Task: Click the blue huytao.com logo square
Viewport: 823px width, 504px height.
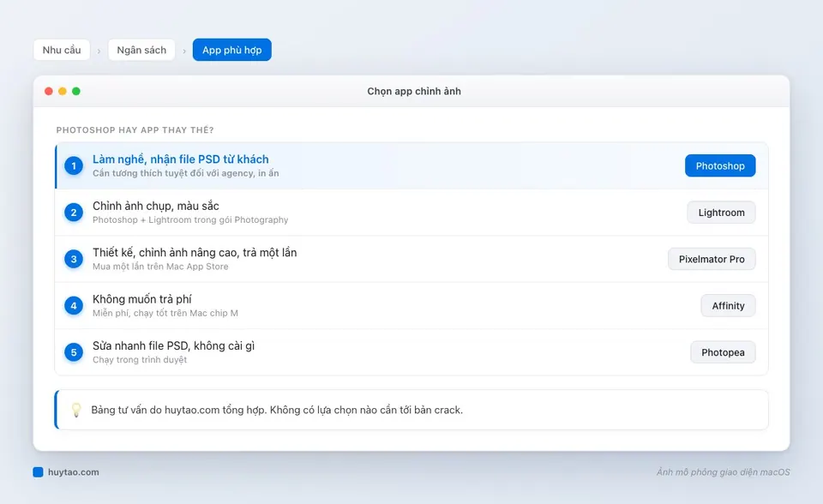Action: (38, 472)
